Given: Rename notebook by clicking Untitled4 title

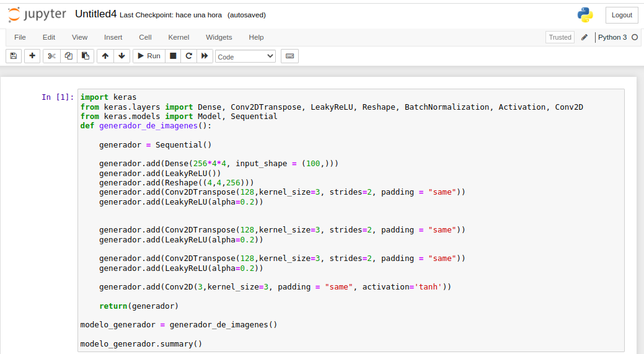Looking at the screenshot, I should click(95, 14).
